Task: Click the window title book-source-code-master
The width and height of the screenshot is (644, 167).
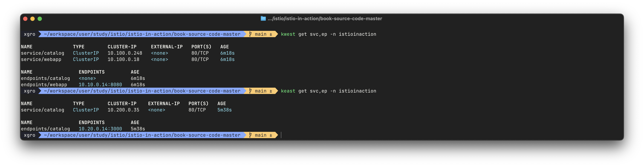Action: [325, 18]
